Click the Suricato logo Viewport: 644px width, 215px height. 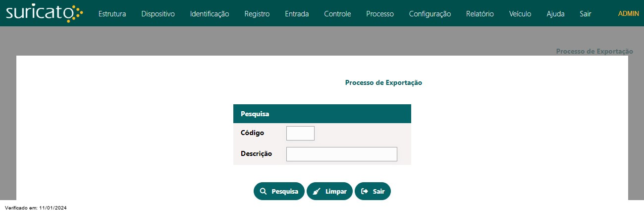44,13
